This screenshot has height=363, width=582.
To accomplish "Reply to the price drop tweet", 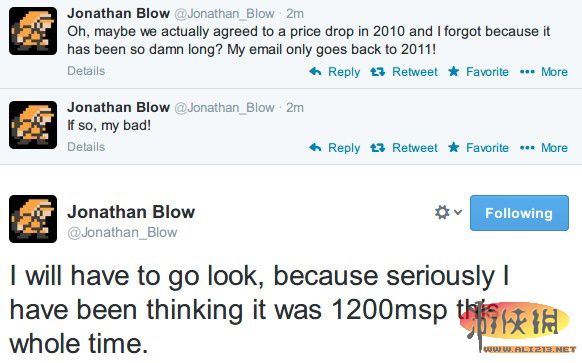I will click(x=334, y=72).
